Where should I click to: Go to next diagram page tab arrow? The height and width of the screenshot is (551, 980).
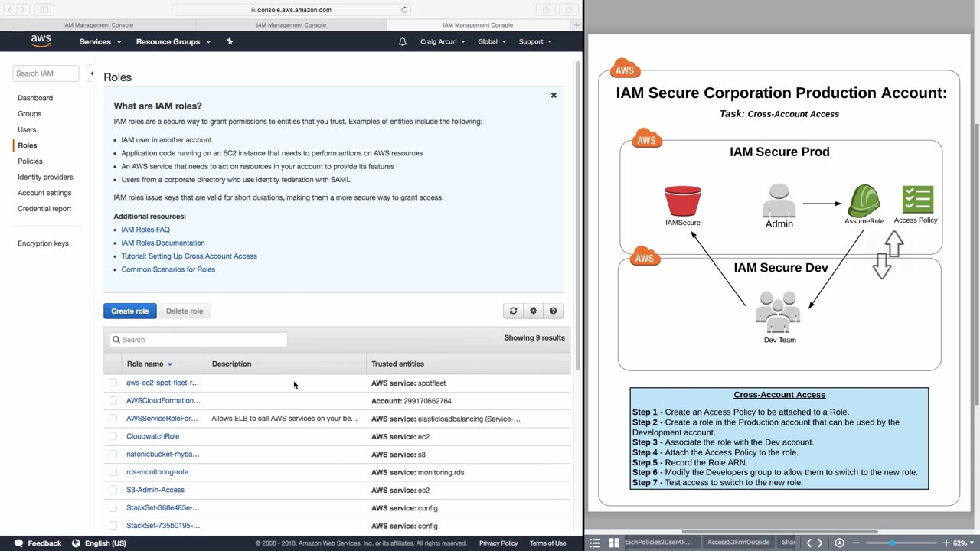pos(820,543)
